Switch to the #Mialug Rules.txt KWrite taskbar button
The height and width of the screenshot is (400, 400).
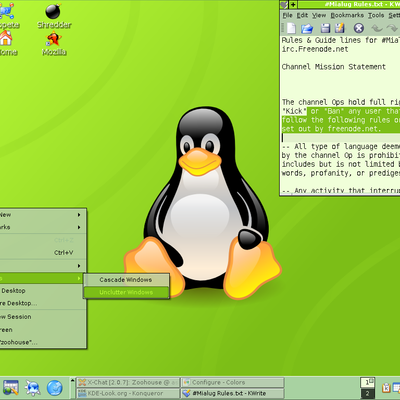tap(233, 393)
